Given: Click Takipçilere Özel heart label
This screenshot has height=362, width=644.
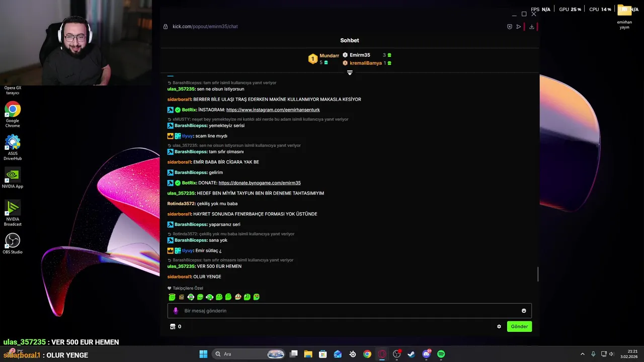Looking at the screenshot, I should click(x=185, y=289).
